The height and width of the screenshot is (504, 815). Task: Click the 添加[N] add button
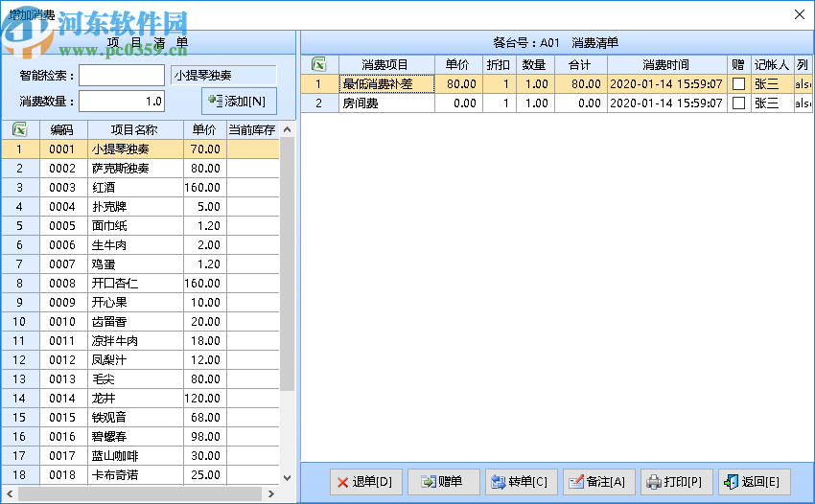point(239,101)
